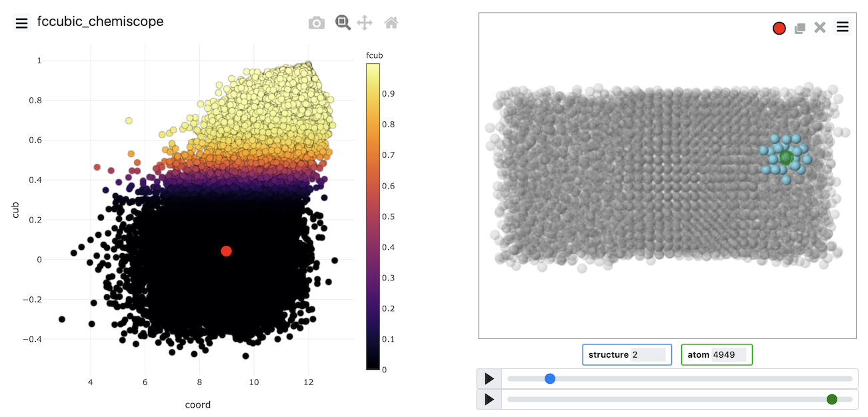The height and width of the screenshot is (417, 868).
Task: Reset plot view with home icon
Action: coord(391,23)
